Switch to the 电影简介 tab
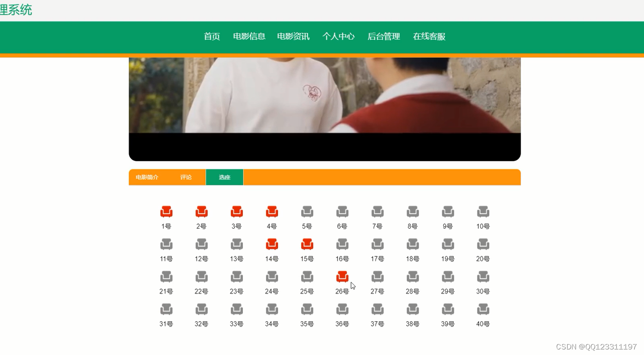 pyautogui.click(x=147, y=177)
